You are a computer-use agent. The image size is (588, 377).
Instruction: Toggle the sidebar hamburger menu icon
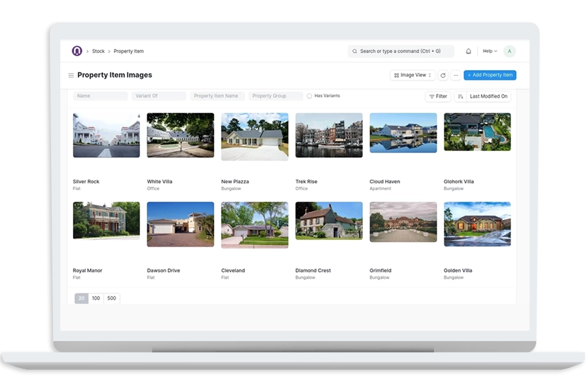[71, 76]
